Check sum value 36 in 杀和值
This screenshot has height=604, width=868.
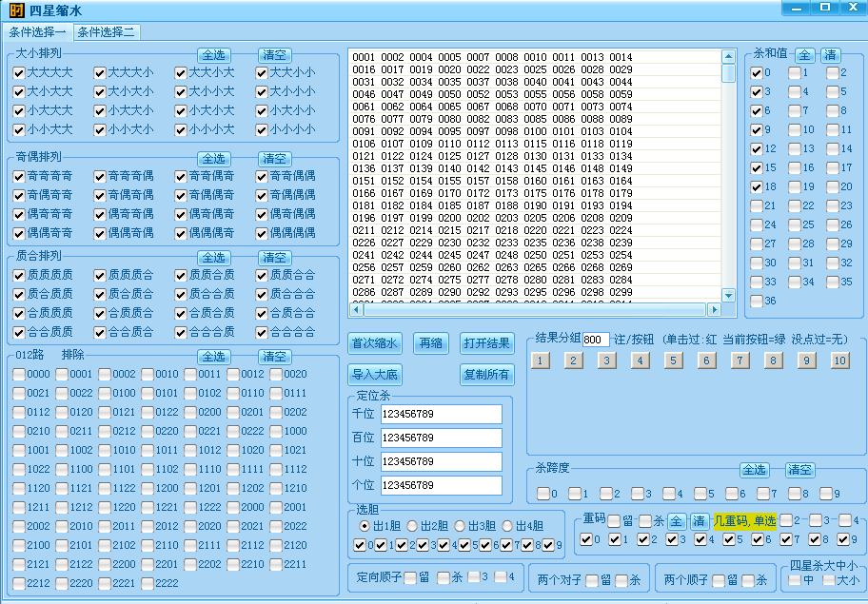[x=757, y=301]
